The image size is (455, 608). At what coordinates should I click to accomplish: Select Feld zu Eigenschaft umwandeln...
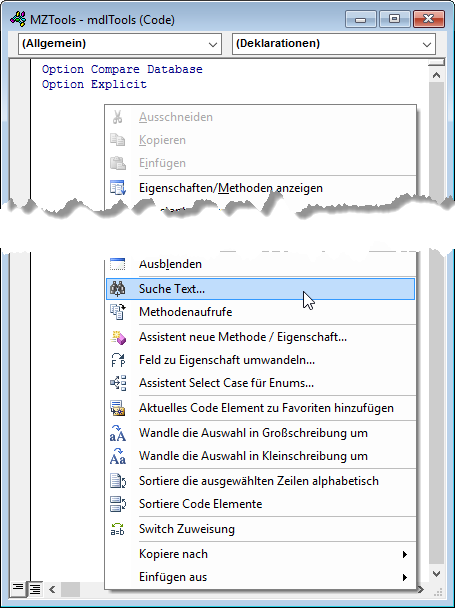pyautogui.click(x=260, y=360)
